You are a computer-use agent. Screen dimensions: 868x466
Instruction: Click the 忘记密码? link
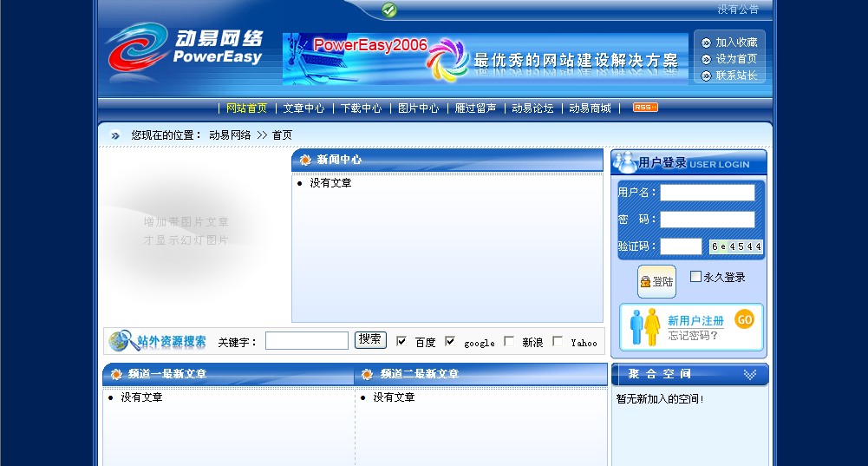[x=693, y=336]
